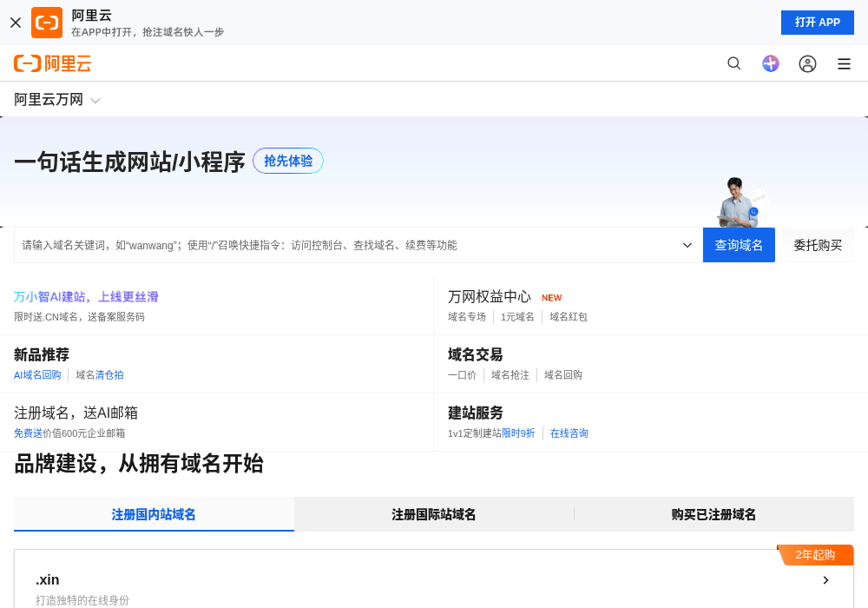This screenshot has width=868, height=608.
Task: Expand the 阿里云万网 dropdown chevron
Action: click(95, 101)
